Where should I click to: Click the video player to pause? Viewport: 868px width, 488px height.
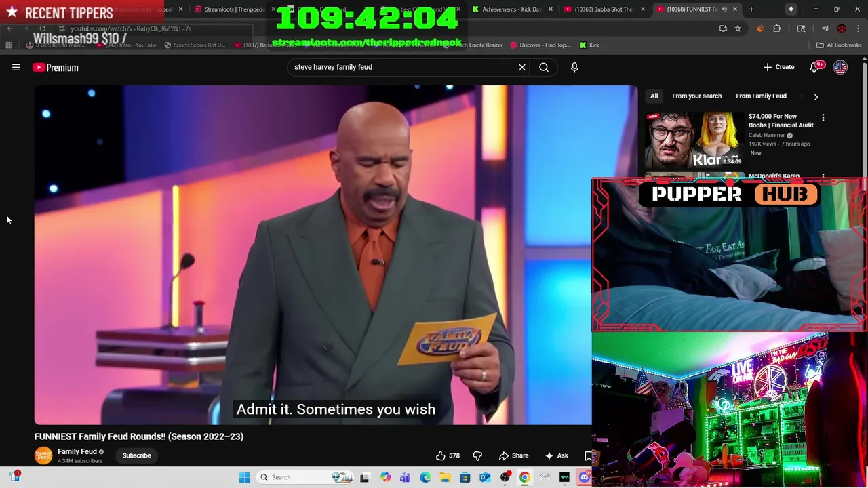click(x=313, y=255)
